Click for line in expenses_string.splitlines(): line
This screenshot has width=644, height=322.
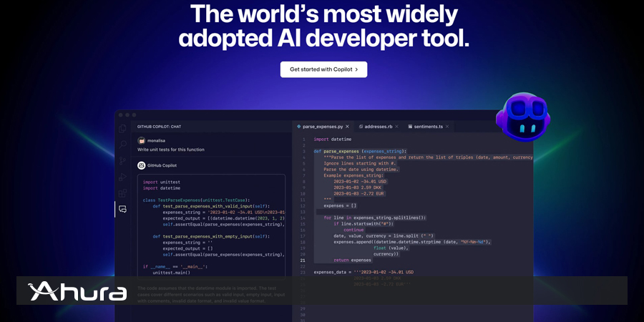pos(375,218)
